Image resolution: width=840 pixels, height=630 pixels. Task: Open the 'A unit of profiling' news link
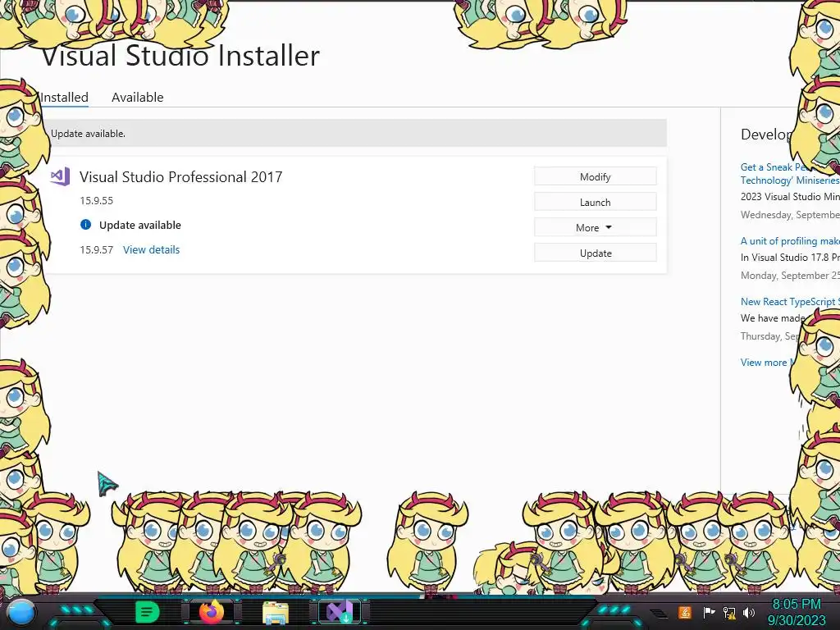[790, 241]
